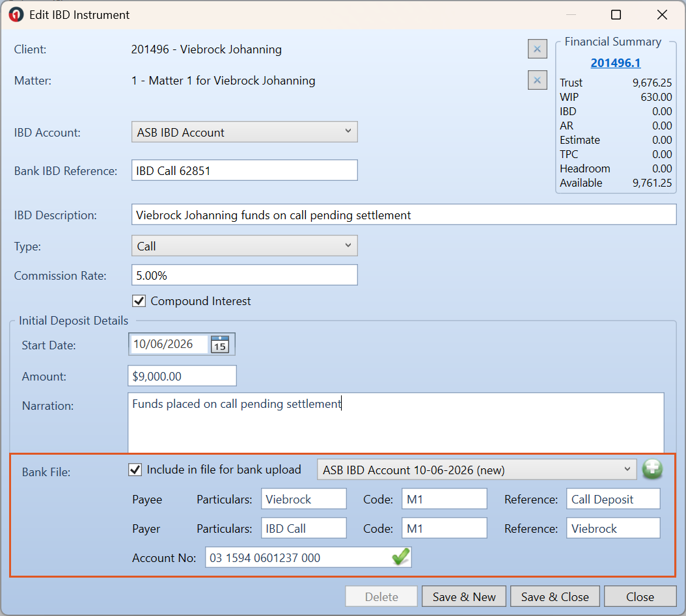The width and height of the screenshot is (686, 616).
Task: Select the Commission Rate field
Action: (x=245, y=275)
